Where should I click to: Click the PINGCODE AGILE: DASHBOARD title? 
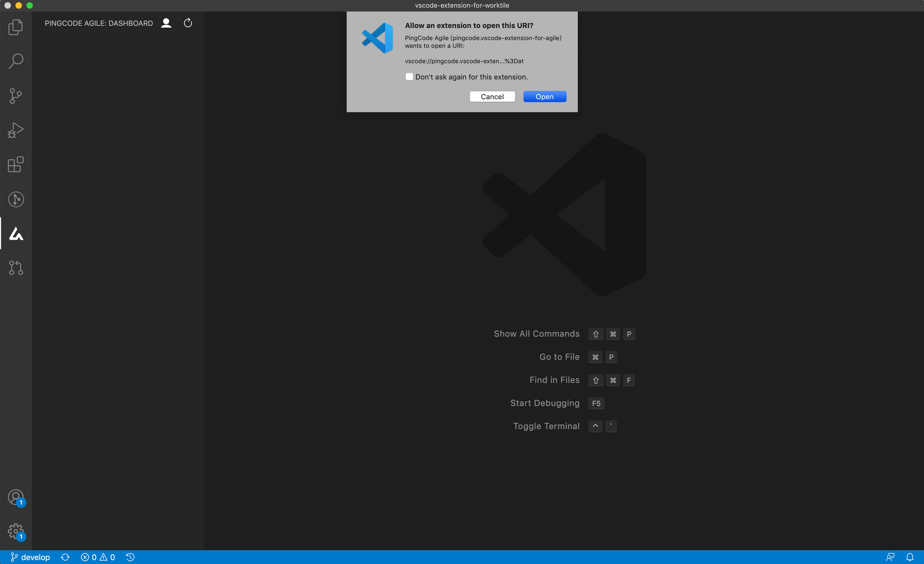click(x=99, y=23)
